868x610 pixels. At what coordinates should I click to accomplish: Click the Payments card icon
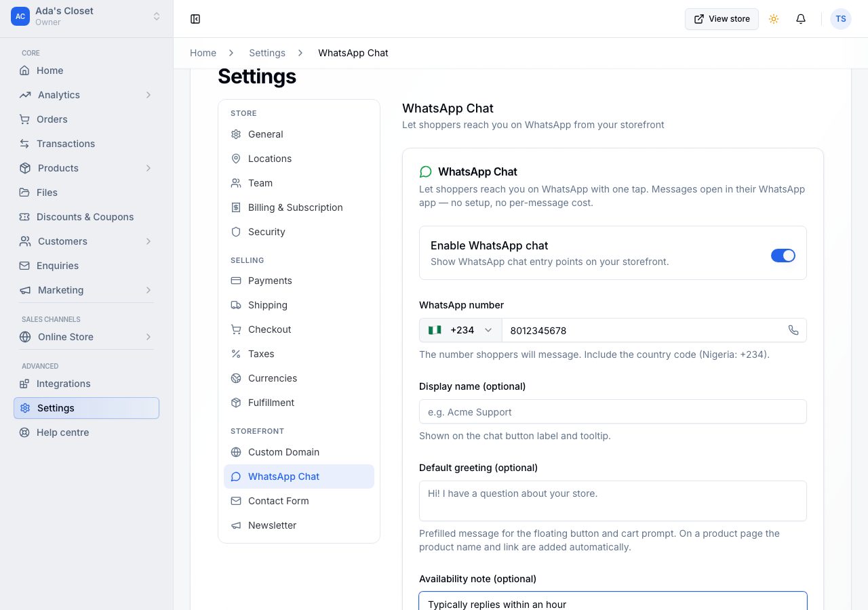pyautogui.click(x=236, y=281)
